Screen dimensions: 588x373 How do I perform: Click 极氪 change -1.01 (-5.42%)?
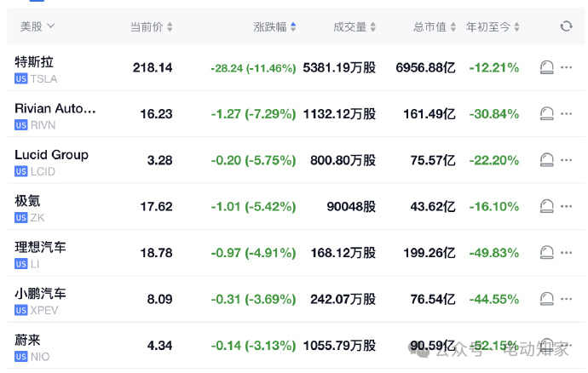[253, 206]
